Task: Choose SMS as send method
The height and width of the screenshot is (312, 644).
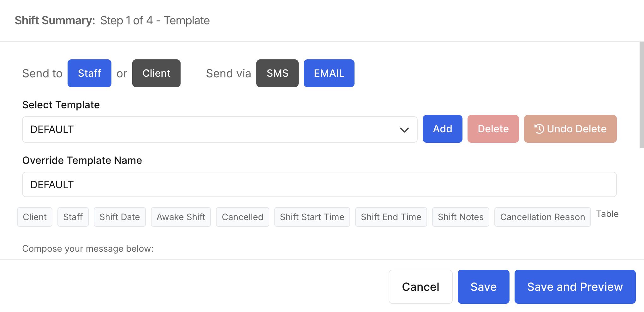Action: click(277, 73)
